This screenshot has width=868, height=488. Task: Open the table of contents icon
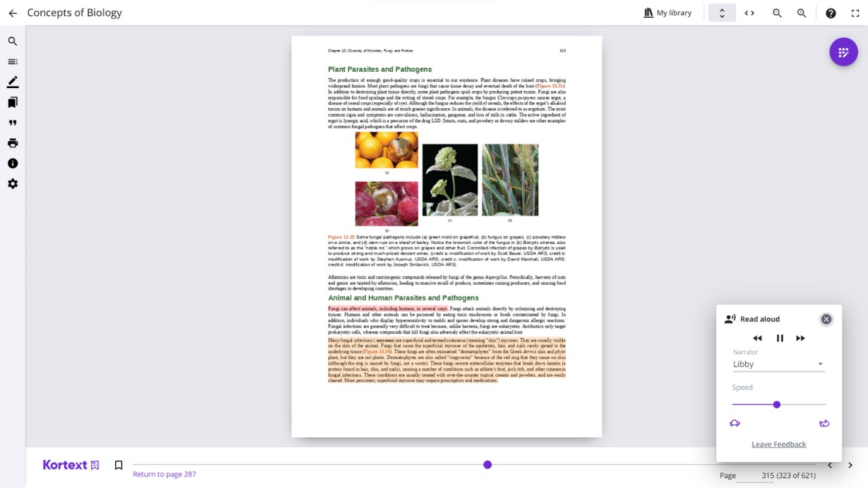pyautogui.click(x=12, y=62)
